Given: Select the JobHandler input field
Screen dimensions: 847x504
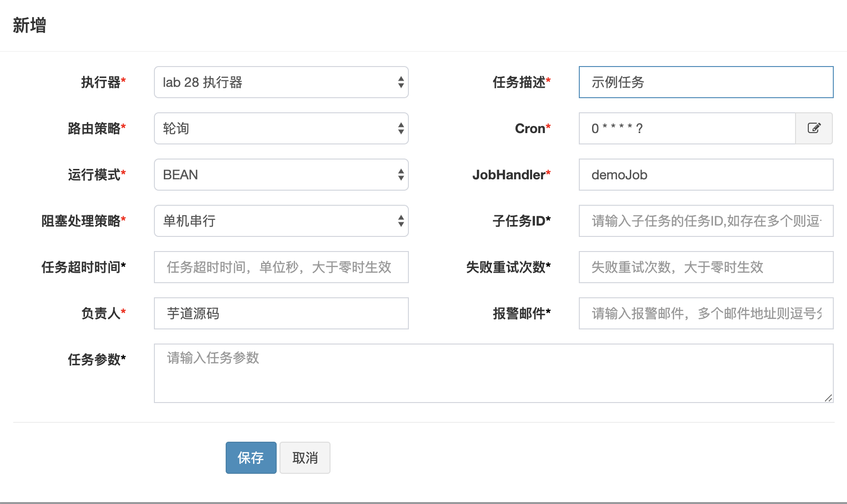Looking at the screenshot, I should click(705, 175).
